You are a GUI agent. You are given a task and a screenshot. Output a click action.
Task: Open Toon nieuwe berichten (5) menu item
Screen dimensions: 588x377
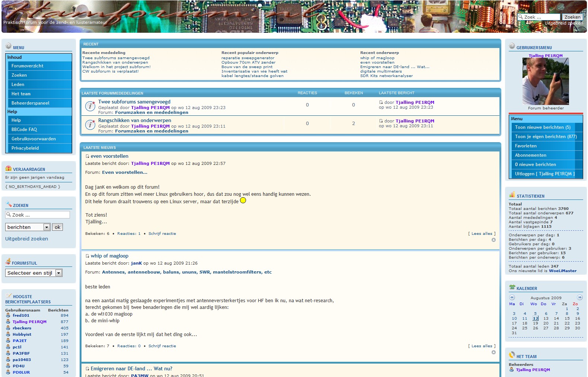pos(542,127)
